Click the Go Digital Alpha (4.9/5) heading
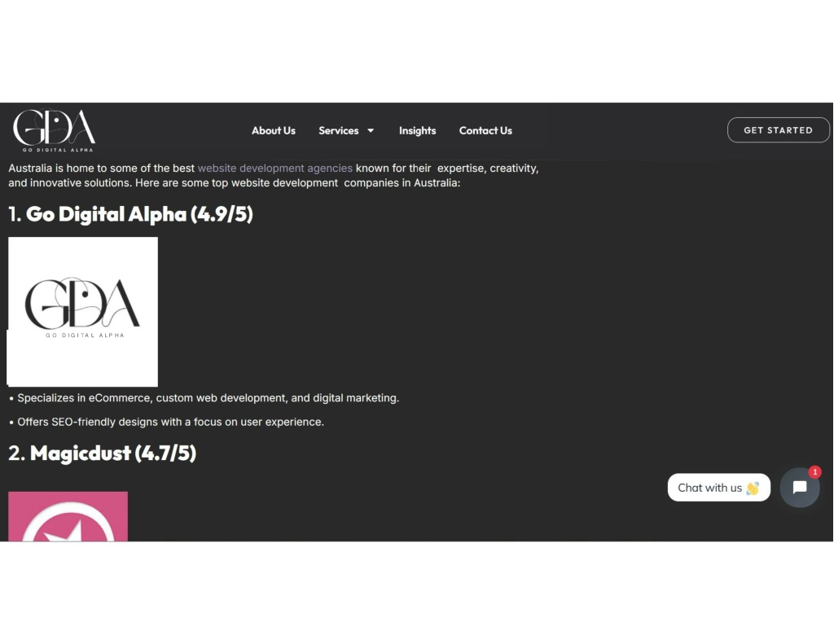 click(x=131, y=214)
